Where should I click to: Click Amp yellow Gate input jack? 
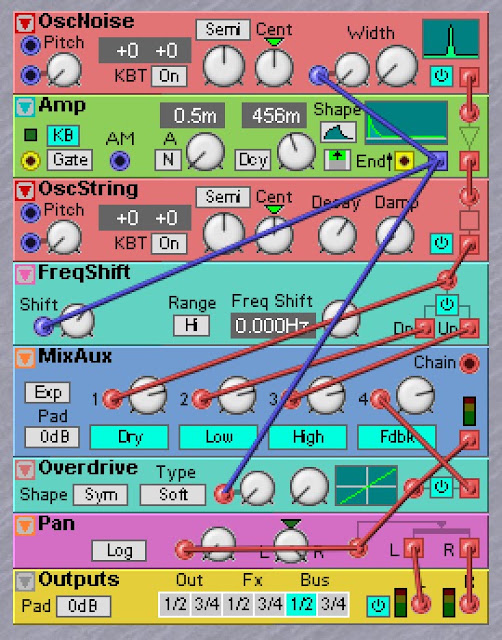click(x=31, y=160)
